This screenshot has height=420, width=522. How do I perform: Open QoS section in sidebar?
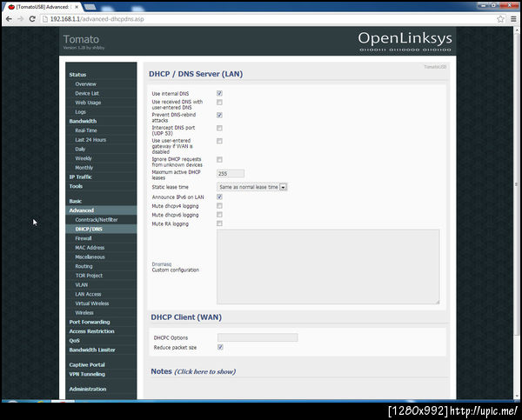74,341
